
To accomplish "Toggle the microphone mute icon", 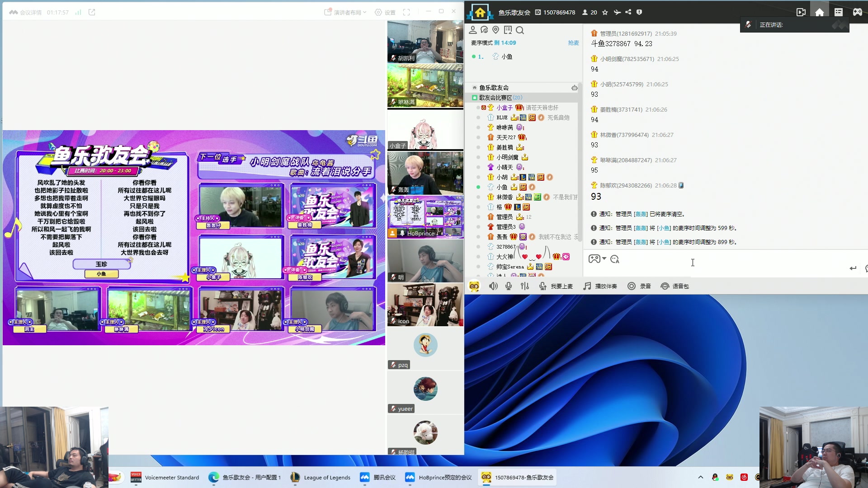I will tap(509, 286).
